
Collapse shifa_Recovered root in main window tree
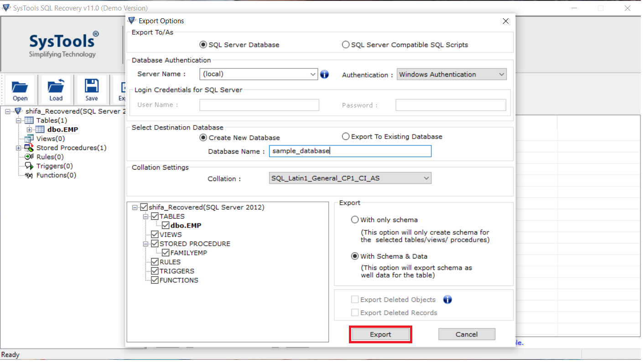pyautogui.click(x=8, y=111)
